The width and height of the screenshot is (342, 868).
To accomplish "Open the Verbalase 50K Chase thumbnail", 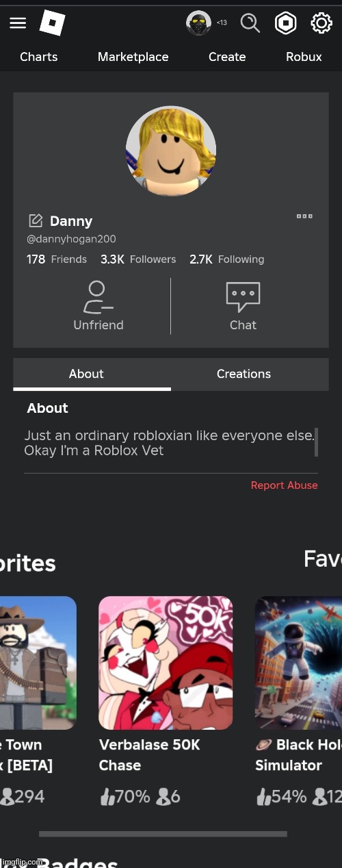I will (166, 663).
